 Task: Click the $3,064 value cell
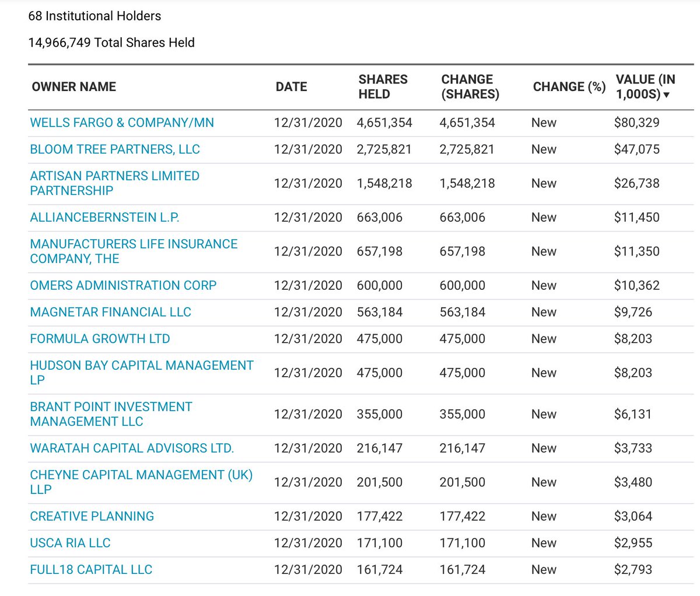point(633,517)
